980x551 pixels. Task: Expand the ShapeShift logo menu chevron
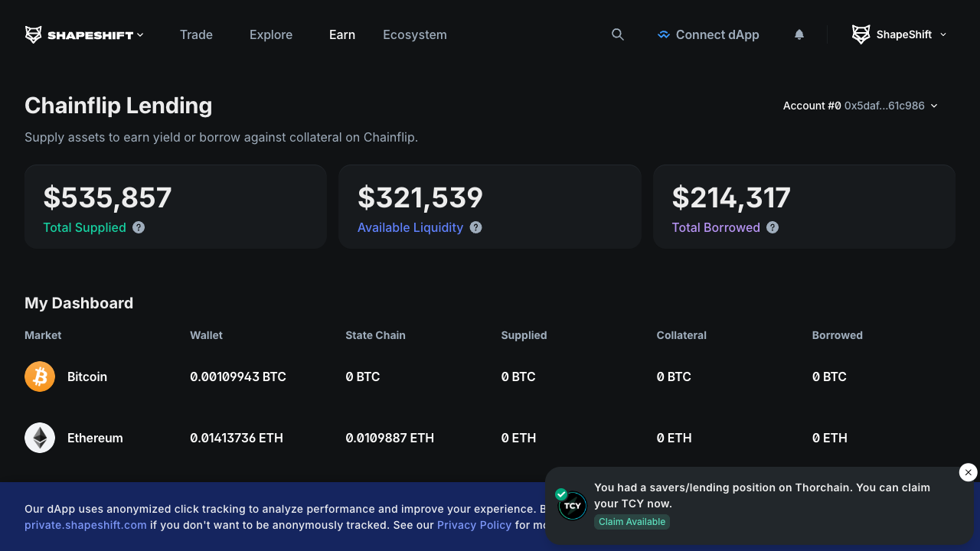[x=140, y=35]
